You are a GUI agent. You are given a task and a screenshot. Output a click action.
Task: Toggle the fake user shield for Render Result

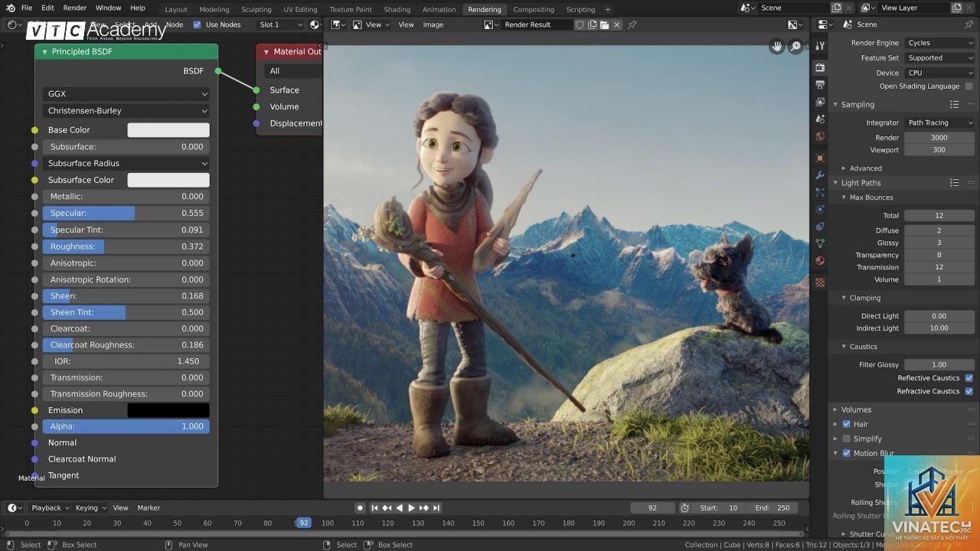(580, 24)
